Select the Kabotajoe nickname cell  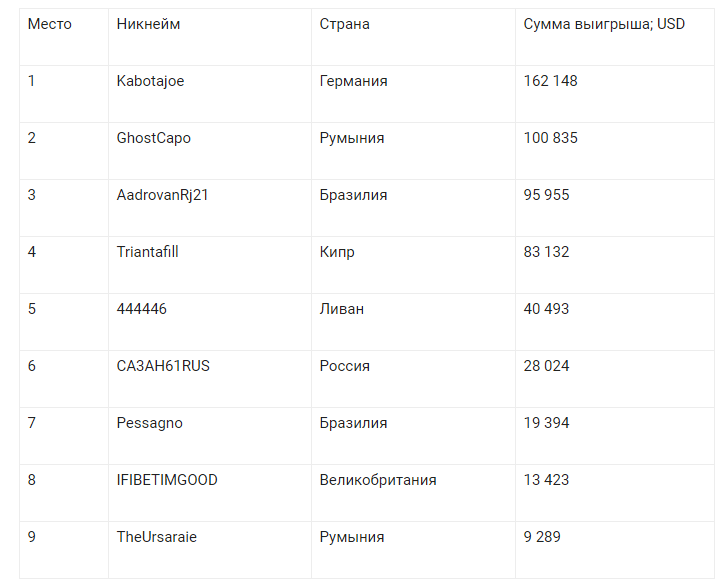150,81
